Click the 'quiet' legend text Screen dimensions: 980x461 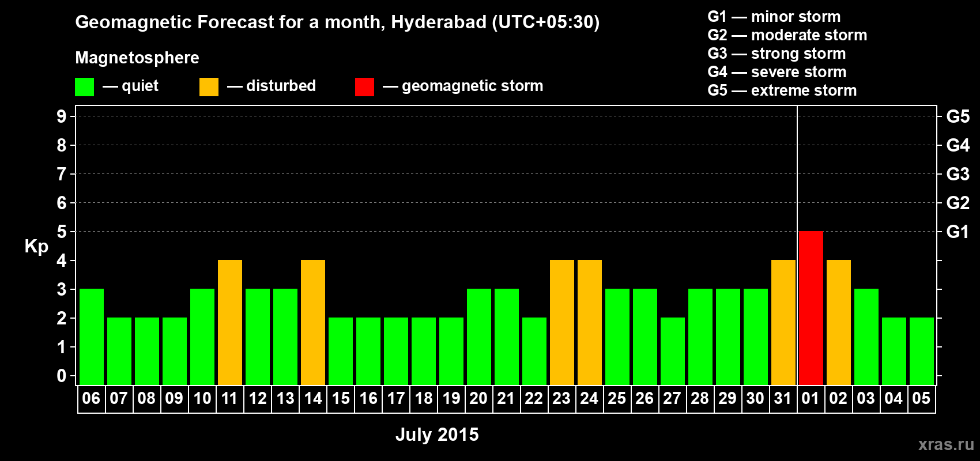[140, 86]
